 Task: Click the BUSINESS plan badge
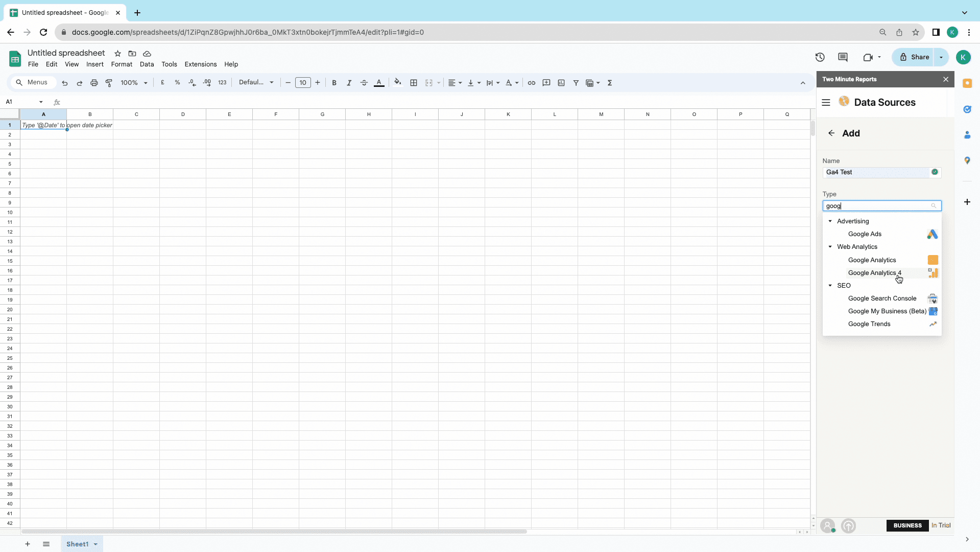pyautogui.click(x=907, y=525)
